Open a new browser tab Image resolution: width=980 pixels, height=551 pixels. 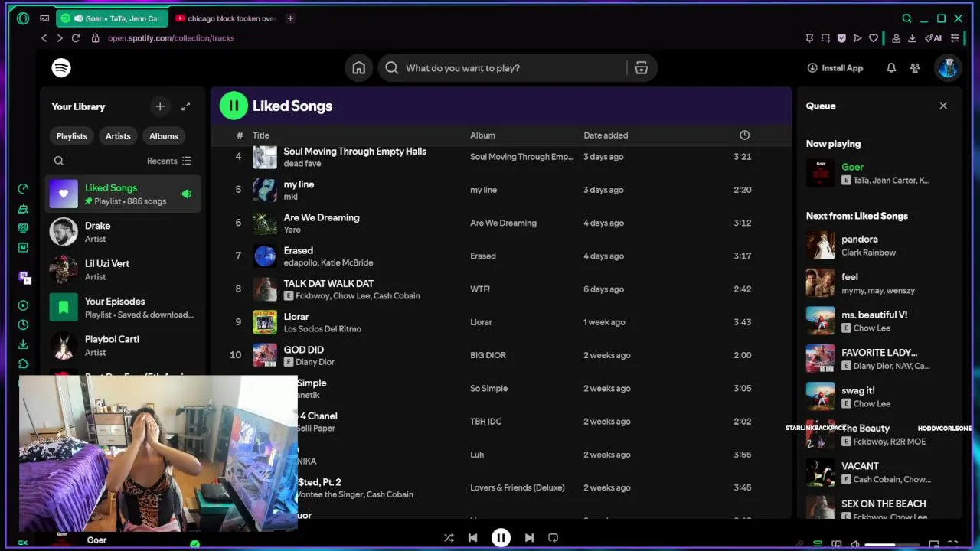(290, 18)
